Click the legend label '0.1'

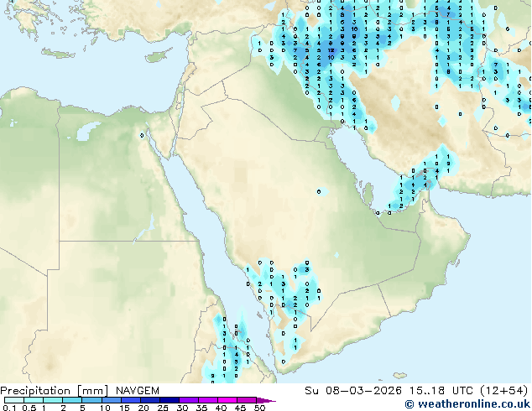click(9, 408)
